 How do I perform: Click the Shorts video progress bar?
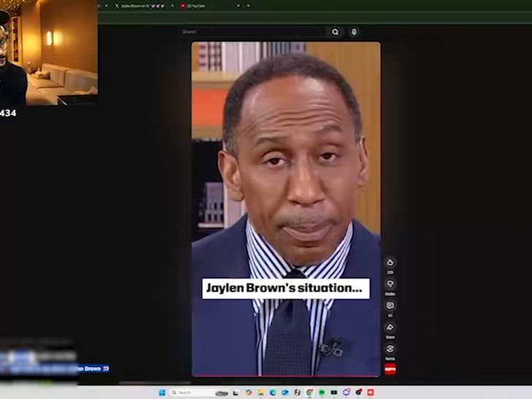coord(286,376)
